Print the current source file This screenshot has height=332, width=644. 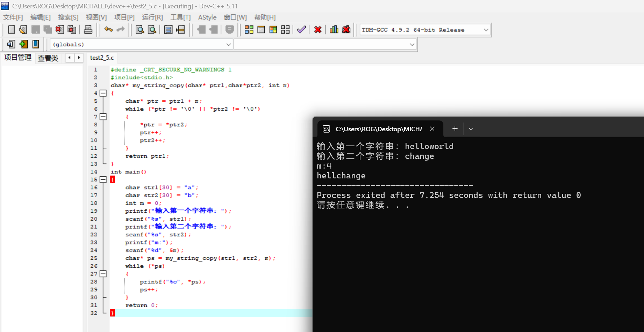coord(88,30)
